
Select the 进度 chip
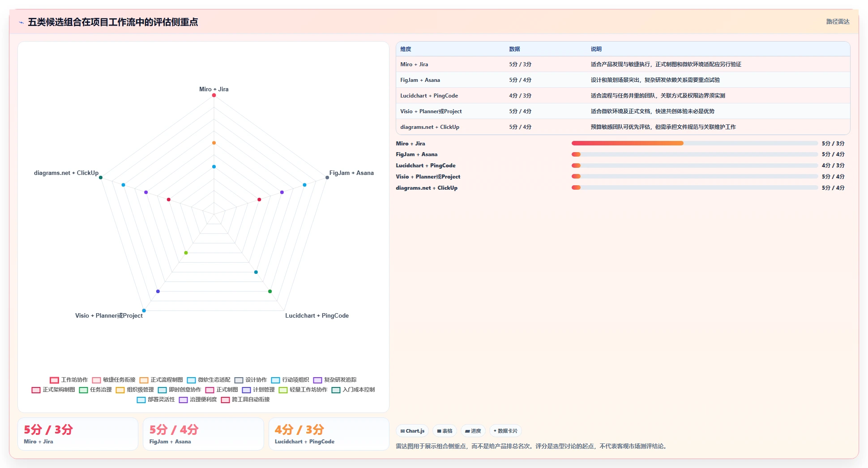(x=473, y=431)
